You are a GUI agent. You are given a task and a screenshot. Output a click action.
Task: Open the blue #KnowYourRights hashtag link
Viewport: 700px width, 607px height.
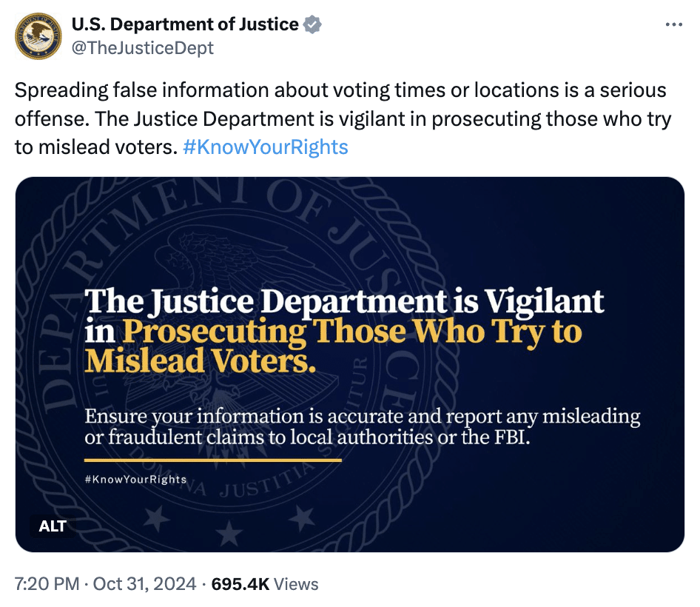tap(264, 147)
